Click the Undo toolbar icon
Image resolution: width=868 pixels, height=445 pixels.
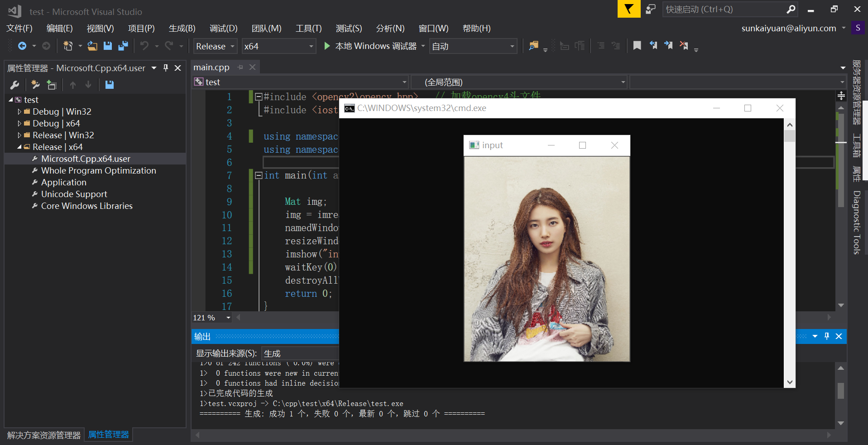144,46
